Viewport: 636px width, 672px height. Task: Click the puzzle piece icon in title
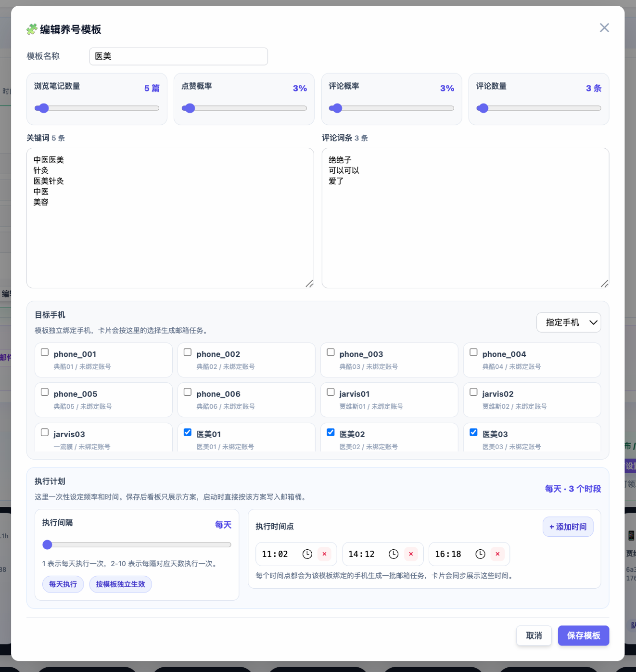point(32,29)
